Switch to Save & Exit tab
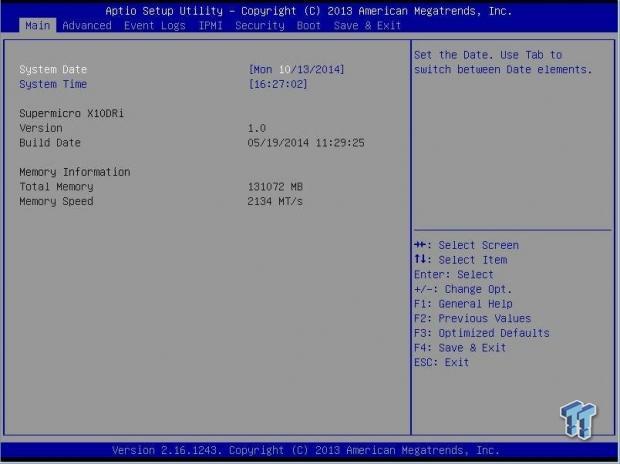This screenshot has width=620, height=464. pos(367,26)
